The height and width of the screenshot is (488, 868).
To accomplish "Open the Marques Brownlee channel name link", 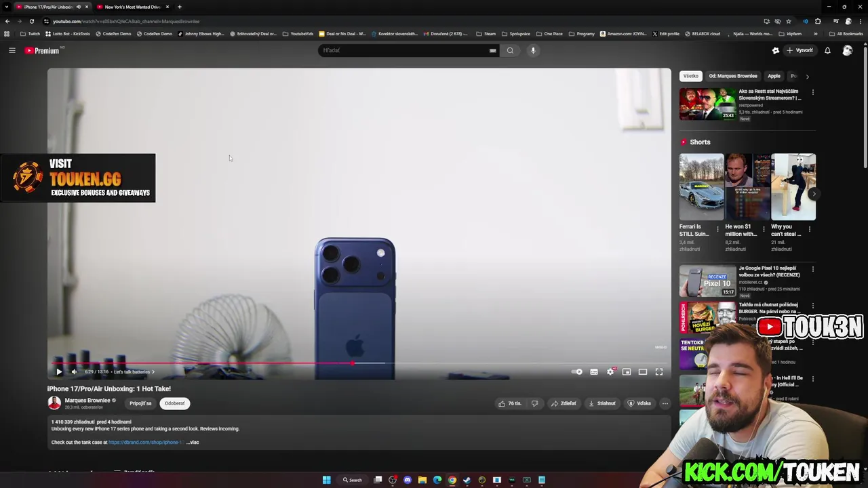I will (87, 401).
